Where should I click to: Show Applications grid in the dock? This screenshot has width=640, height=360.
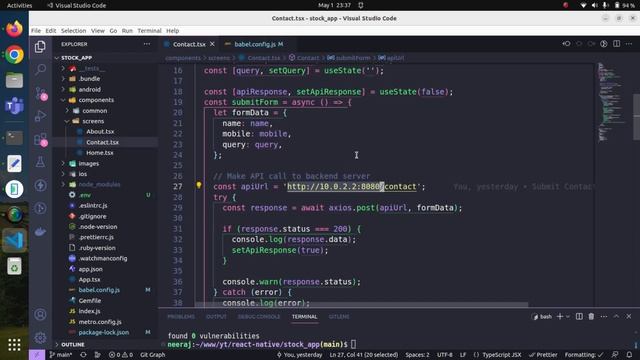(14, 345)
